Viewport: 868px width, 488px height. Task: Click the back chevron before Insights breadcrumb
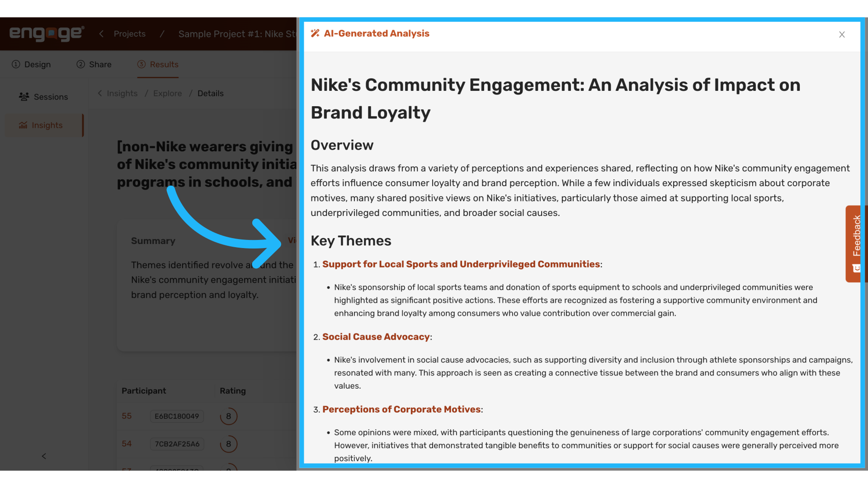(x=100, y=93)
